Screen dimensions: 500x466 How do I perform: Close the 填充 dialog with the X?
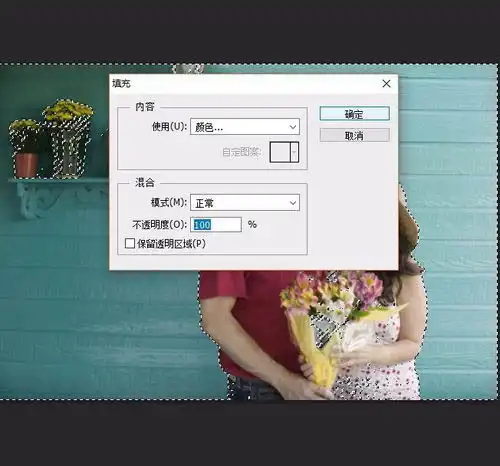386,83
